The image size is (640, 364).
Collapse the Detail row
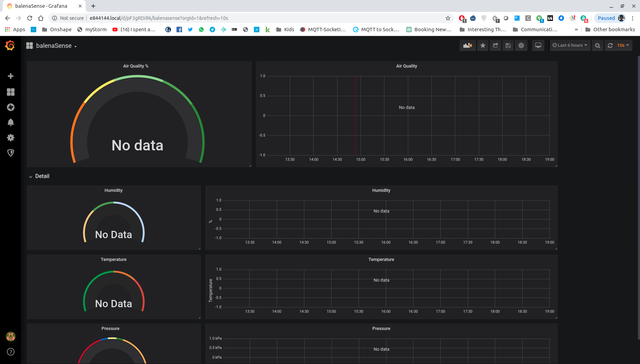(39, 176)
